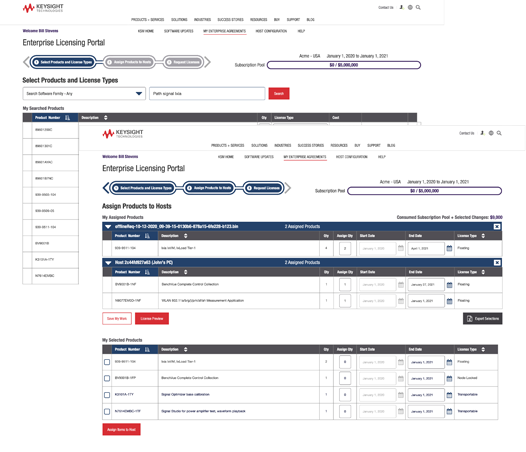The image size is (526, 452).
Task: Sort License Type column in offlineReq host table
Action: coord(483,236)
